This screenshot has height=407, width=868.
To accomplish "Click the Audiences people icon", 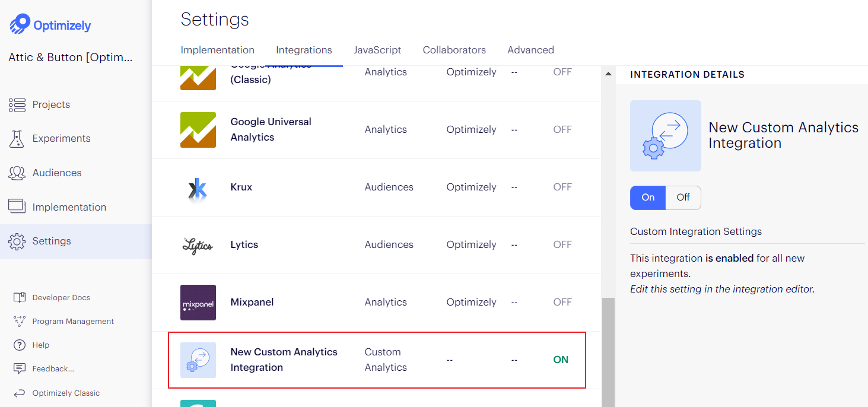I will coord(17,173).
